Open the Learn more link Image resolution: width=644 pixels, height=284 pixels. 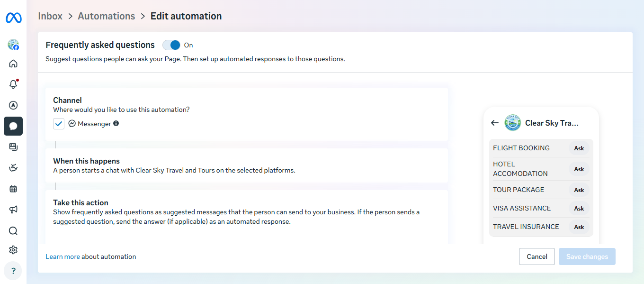tap(63, 257)
